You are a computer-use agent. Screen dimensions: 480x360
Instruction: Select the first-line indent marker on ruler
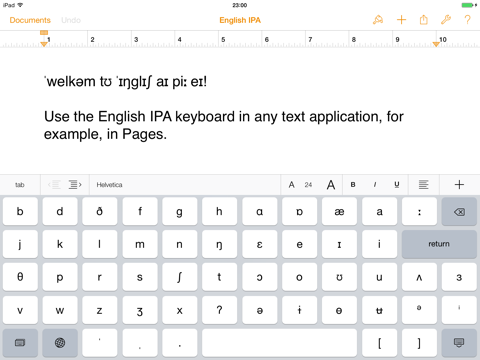pyautogui.click(x=44, y=33)
